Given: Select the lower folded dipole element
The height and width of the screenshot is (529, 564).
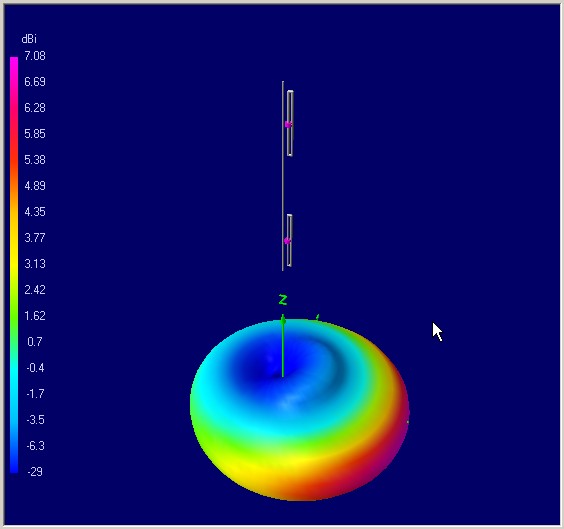Looking at the screenshot, I should pyautogui.click(x=289, y=241).
